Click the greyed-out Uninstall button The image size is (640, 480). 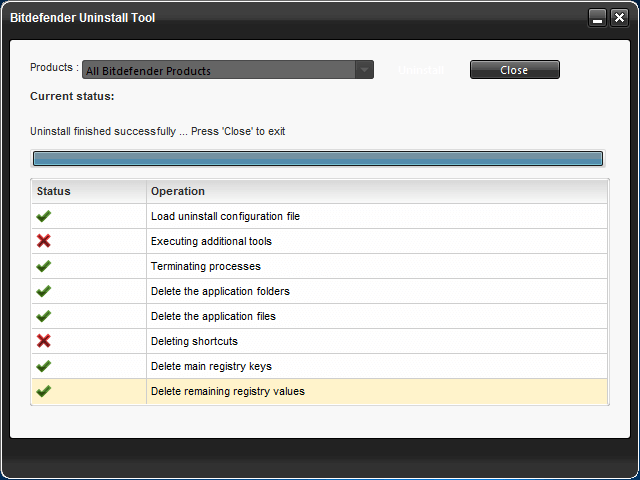[x=421, y=70]
